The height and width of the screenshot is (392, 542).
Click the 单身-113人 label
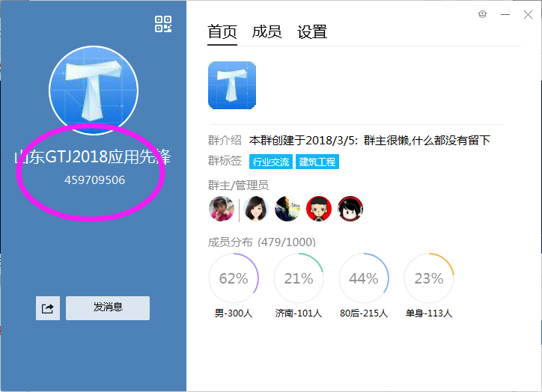pyautogui.click(x=429, y=313)
